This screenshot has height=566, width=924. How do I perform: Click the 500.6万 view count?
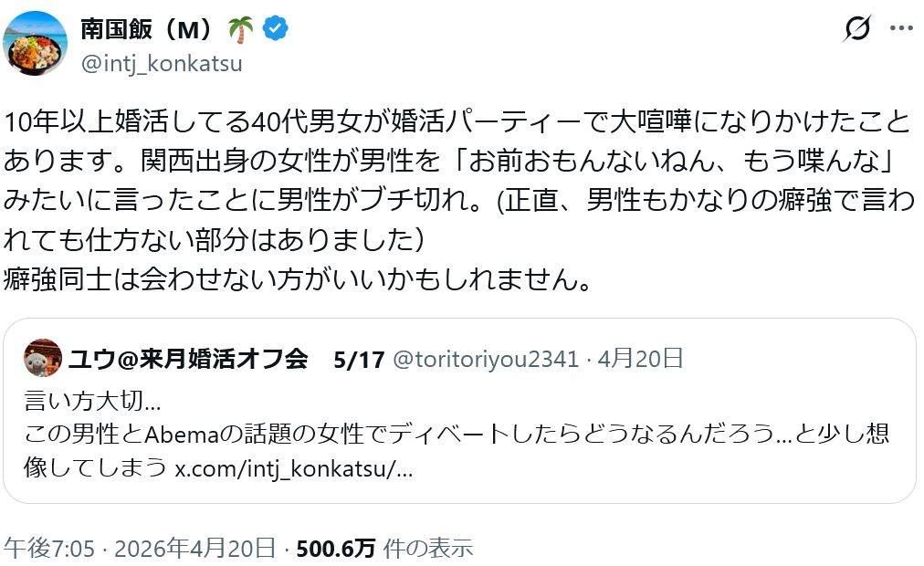tap(336, 548)
